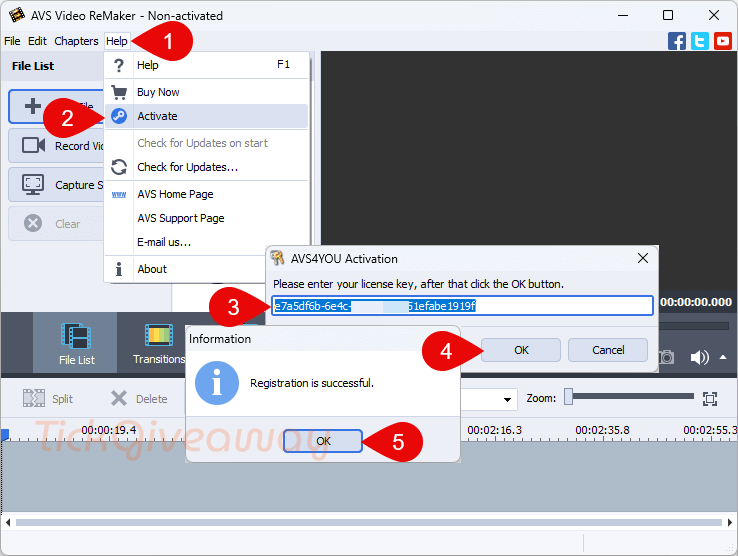Screen dimensions: 738x556
Task: Click the Split tool
Action: coord(48,398)
